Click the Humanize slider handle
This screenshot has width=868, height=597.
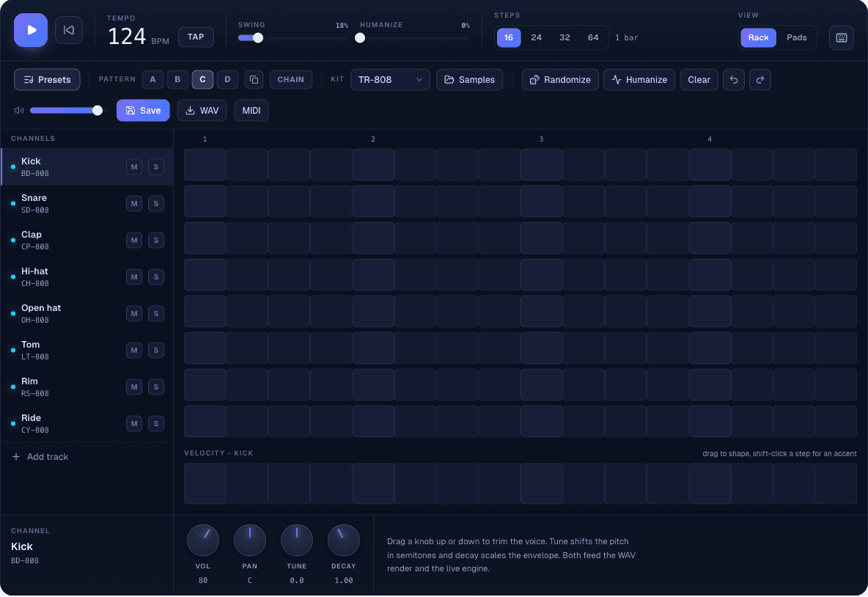point(360,38)
